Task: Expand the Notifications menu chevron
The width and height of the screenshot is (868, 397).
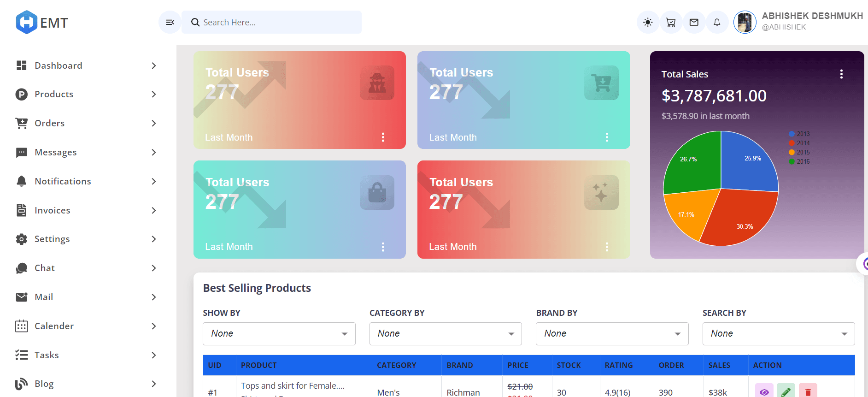Action: tap(154, 181)
